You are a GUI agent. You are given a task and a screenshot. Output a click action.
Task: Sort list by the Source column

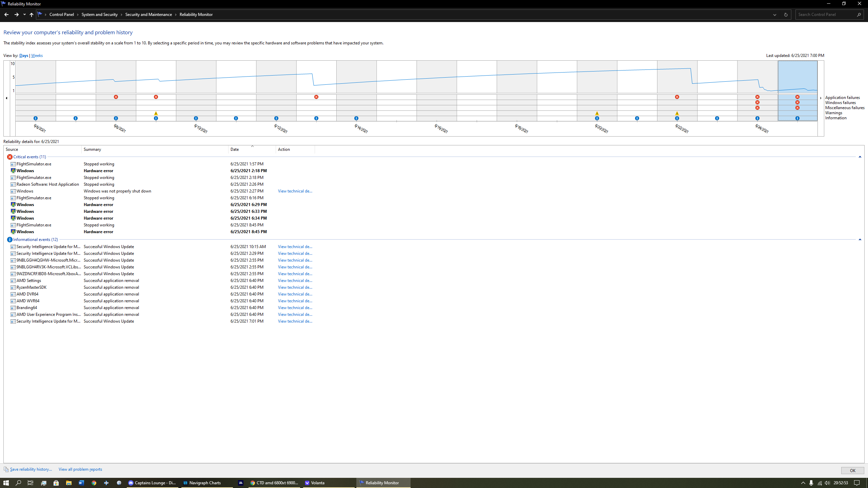tap(43, 149)
